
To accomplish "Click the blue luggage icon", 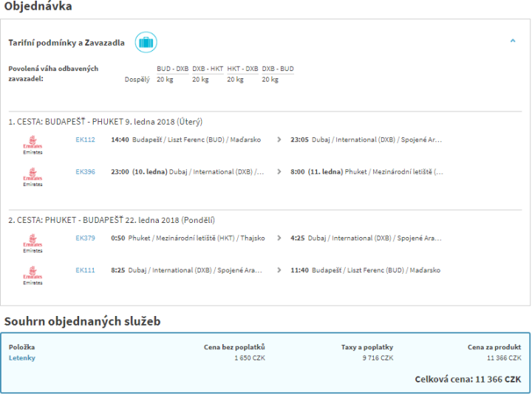I will (146, 42).
